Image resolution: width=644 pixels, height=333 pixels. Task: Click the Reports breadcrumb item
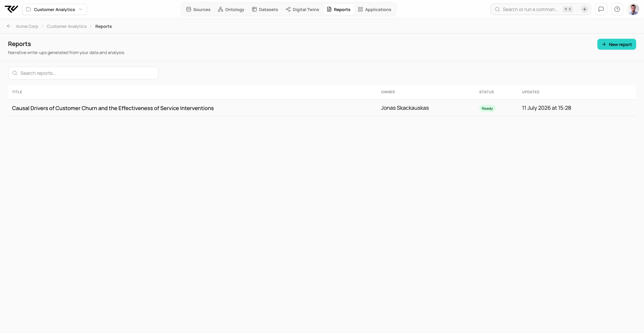click(103, 26)
